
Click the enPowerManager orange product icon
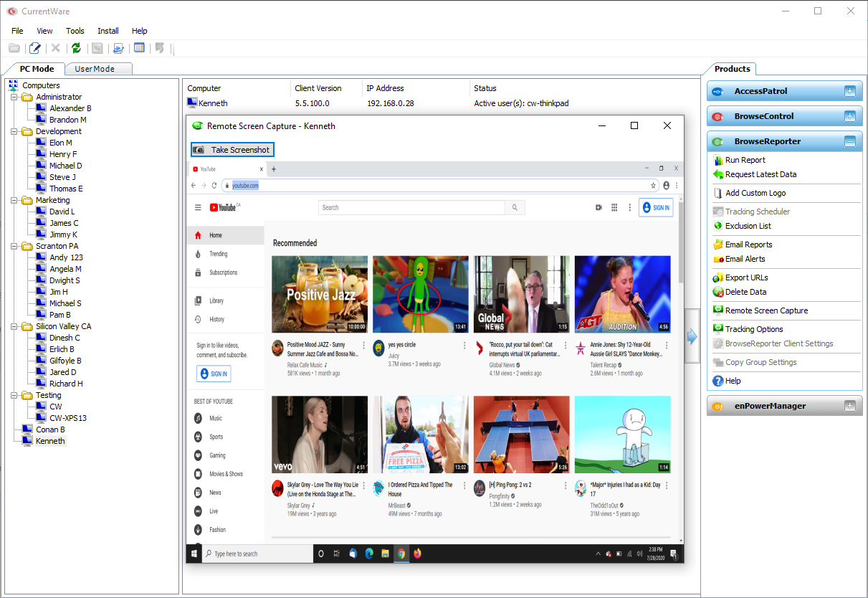click(717, 407)
